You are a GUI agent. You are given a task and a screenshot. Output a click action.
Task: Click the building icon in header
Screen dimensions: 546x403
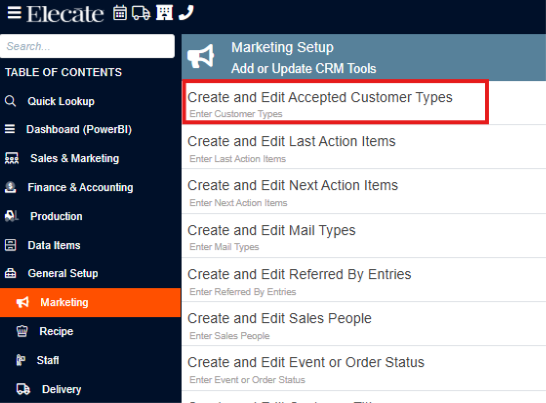coord(164,13)
